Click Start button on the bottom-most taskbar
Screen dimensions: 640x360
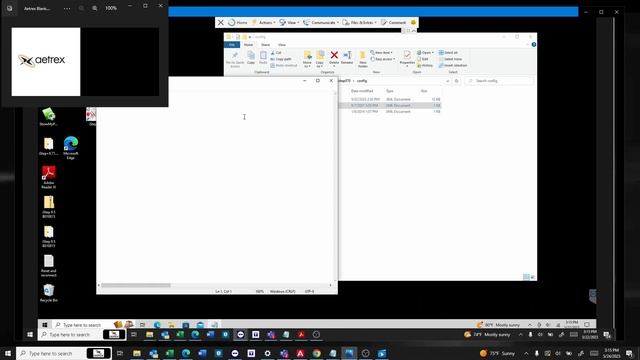point(8,353)
